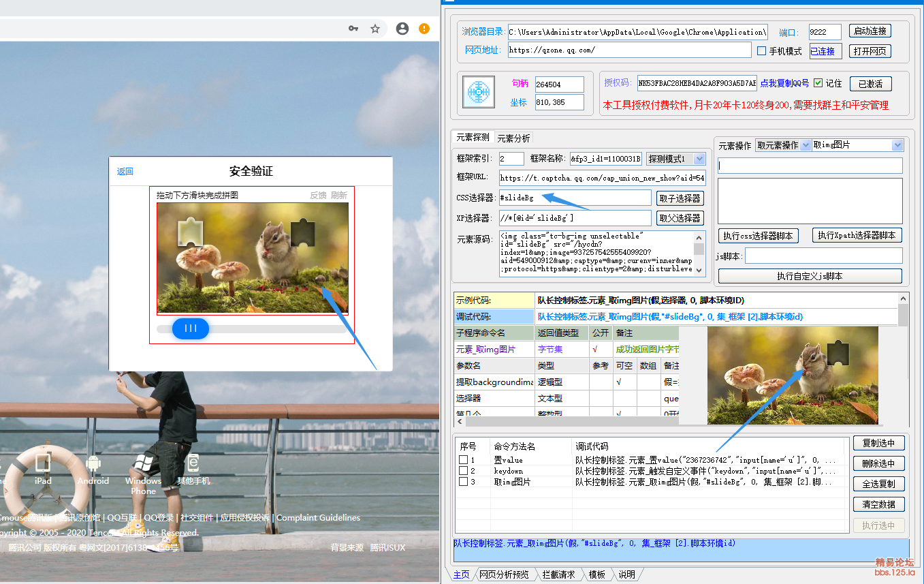The height and width of the screenshot is (584, 924).
Task: Click the 执行自定义js脚本 button
Action: click(810, 276)
